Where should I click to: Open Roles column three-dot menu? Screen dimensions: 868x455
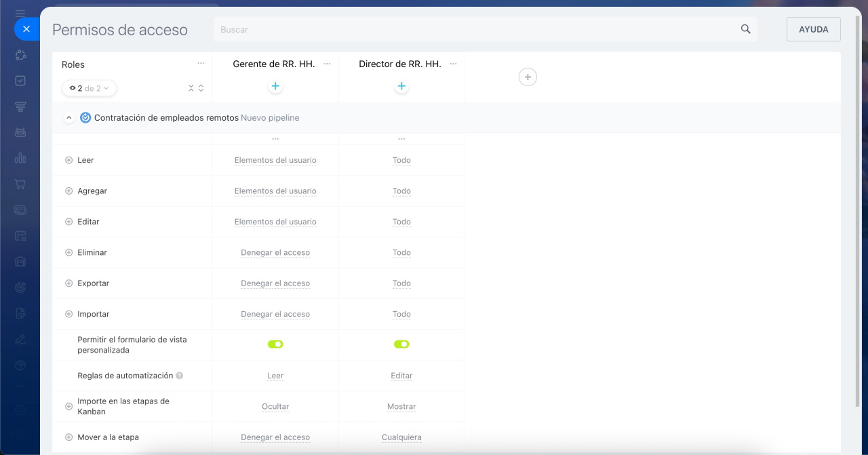pos(201,63)
